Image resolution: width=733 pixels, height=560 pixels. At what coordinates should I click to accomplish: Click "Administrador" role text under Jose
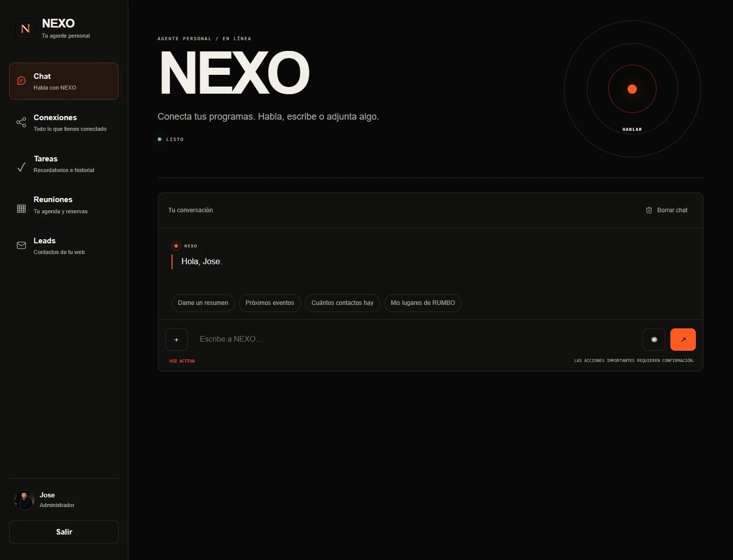(x=57, y=505)
